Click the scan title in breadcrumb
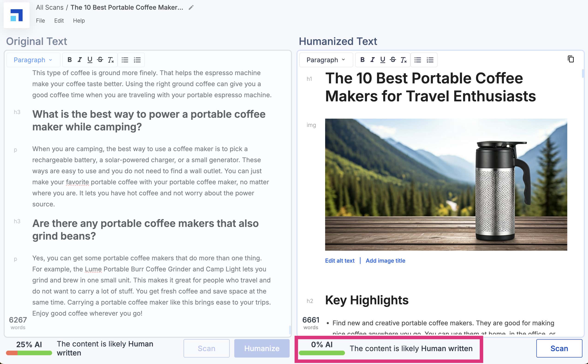 [x=127, y=7]
